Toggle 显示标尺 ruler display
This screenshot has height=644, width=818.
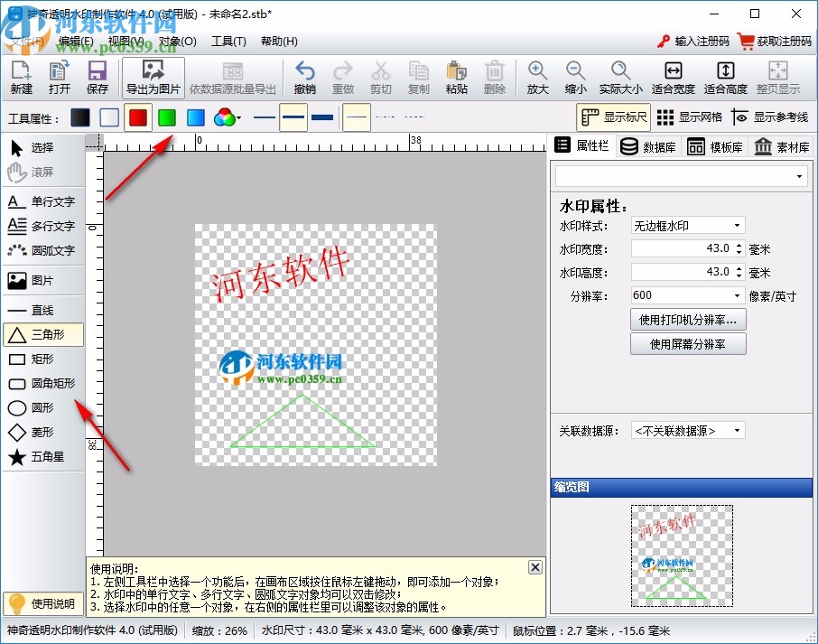[x=613, y=117]
